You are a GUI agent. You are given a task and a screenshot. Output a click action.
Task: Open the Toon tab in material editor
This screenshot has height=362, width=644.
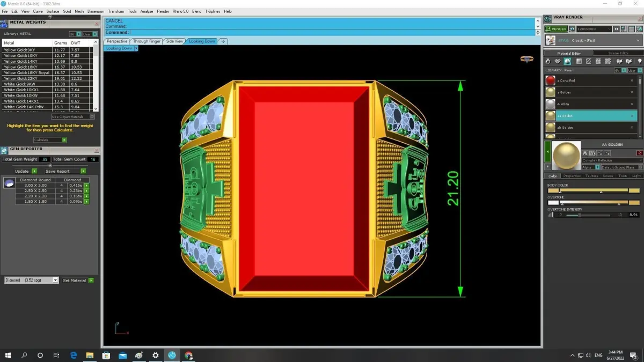pyautogui.click(x=622, y=176)
